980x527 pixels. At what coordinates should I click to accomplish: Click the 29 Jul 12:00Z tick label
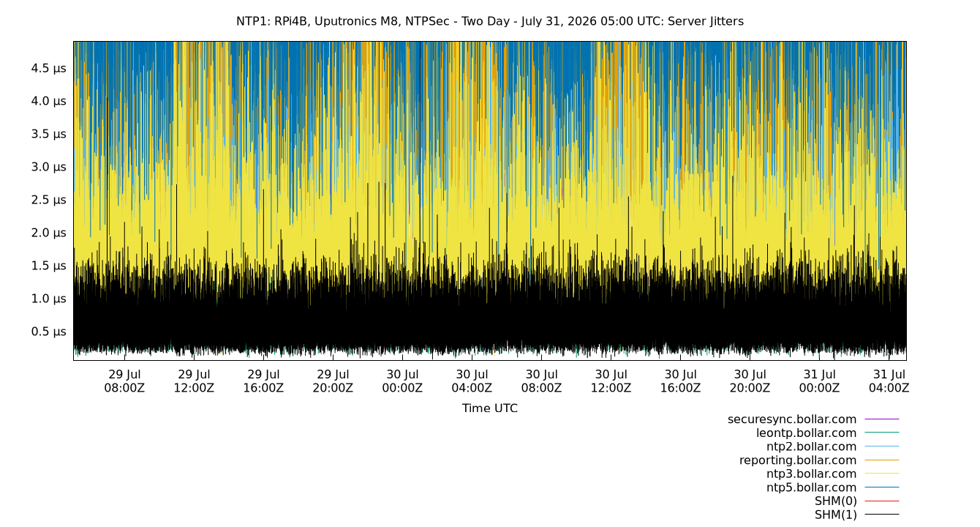pyautogui.click(x=194, y=381)
